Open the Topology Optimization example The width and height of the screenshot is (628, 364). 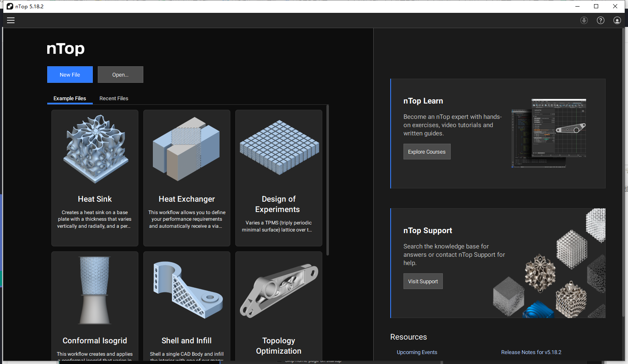click(x=279, y=306)
